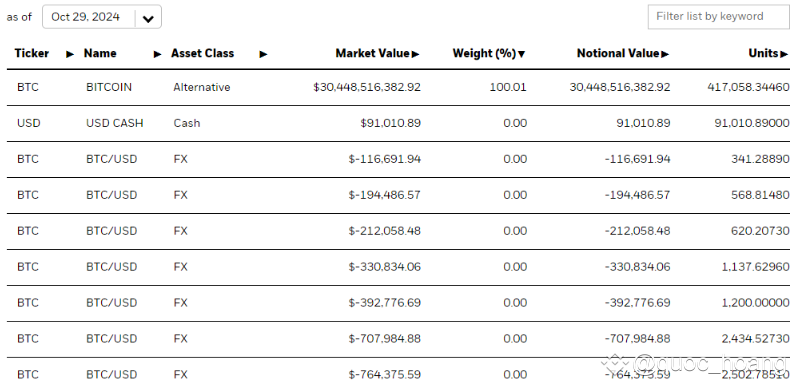The height and width of the screenshot is (385, 795).
Task: Click the Filter list by keyword field
Action: coord(718,16)
